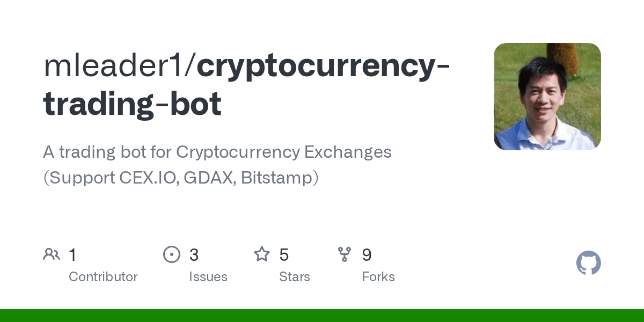Click the green language bar at bottom
This screenshot has height=322, width=644.
point(322,316)
